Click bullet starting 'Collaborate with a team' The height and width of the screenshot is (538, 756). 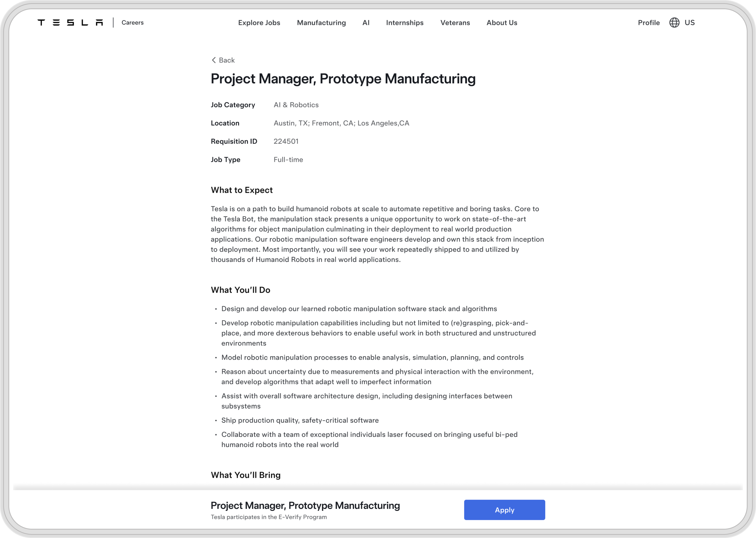pos(369,439)
